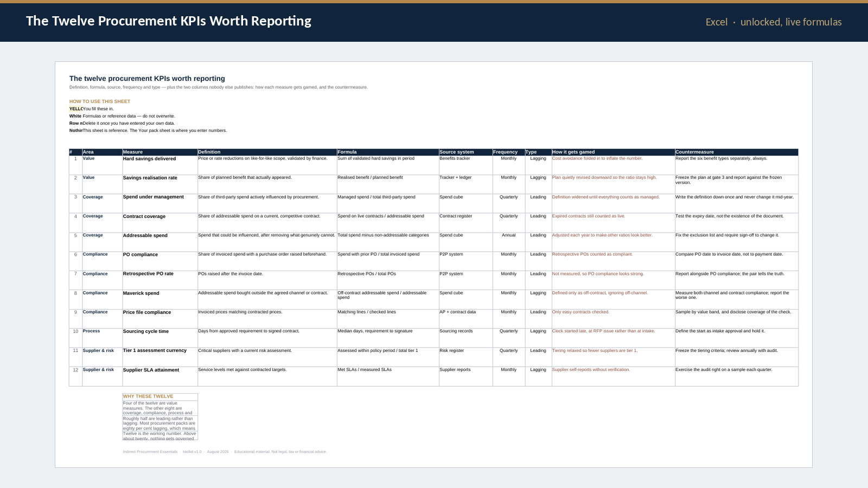The width and height of the screenshot is (868, 488).
Task: Select 'Supplier SLA attainment' row cell
Action: click(x=160, y=376)
